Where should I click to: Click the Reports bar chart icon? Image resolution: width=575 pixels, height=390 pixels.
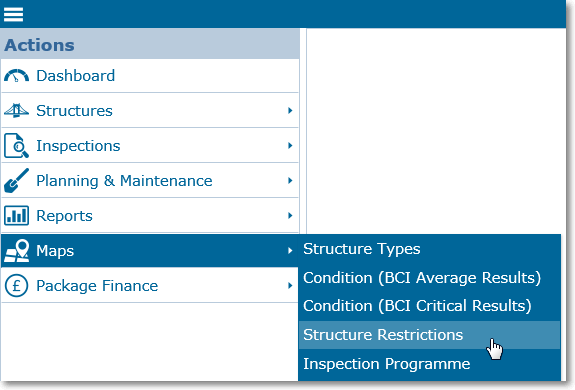pyautogui.click(x=16, y=216)
